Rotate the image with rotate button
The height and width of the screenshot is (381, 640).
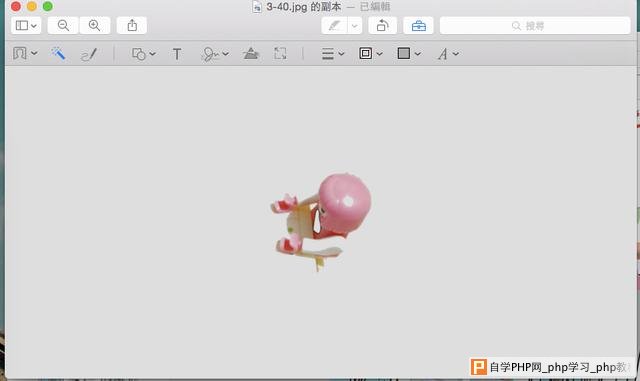(382, 26)
